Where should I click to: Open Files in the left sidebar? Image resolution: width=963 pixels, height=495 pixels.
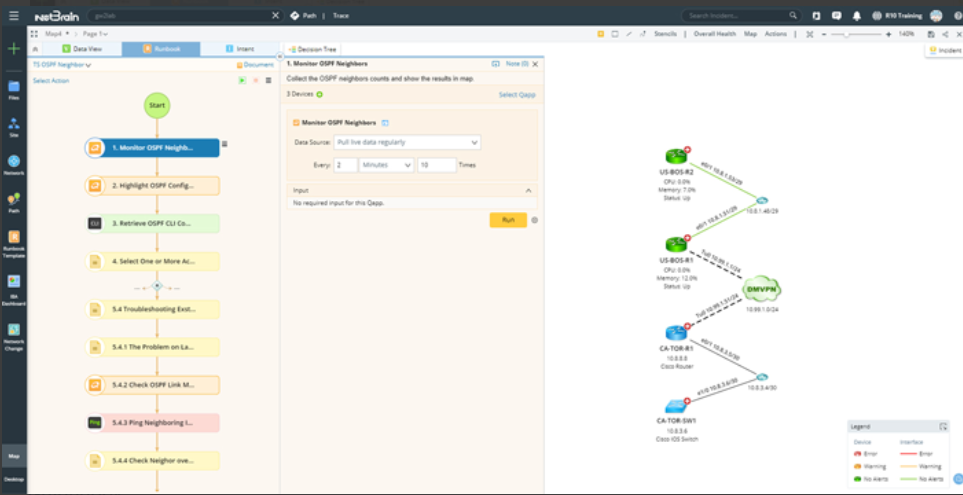pos(14,90)
